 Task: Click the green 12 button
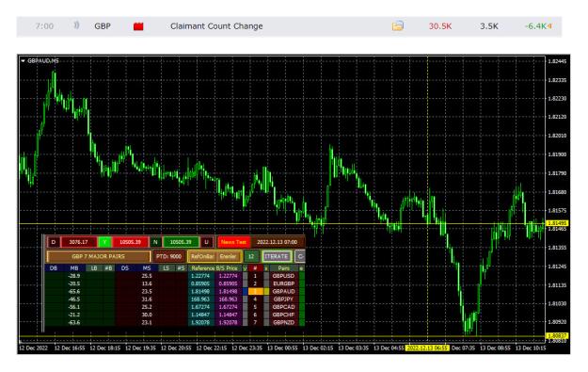[x=251, y=256]
